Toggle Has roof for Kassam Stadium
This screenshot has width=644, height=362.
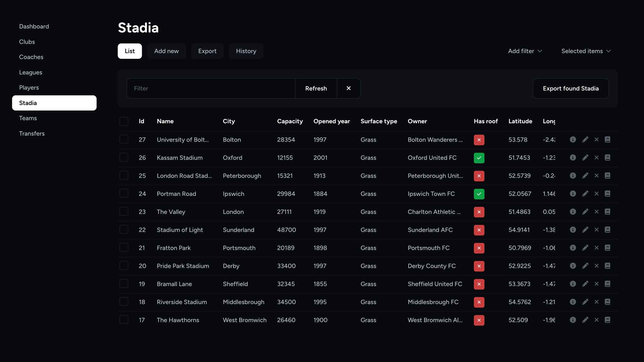coord(479,158)
